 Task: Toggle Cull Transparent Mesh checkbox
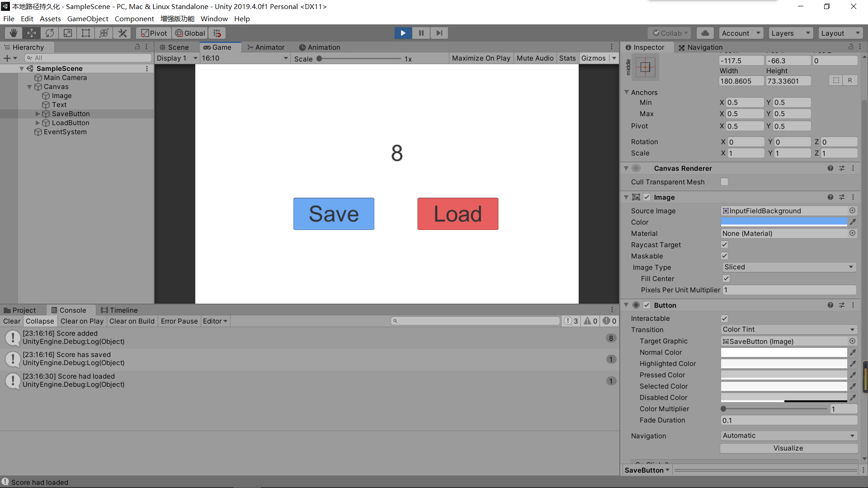coord(724,182)
